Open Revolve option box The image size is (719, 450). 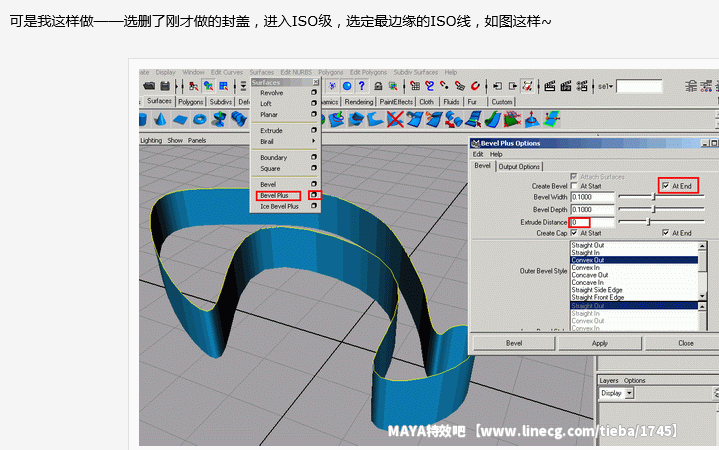(x=314, y=92)
